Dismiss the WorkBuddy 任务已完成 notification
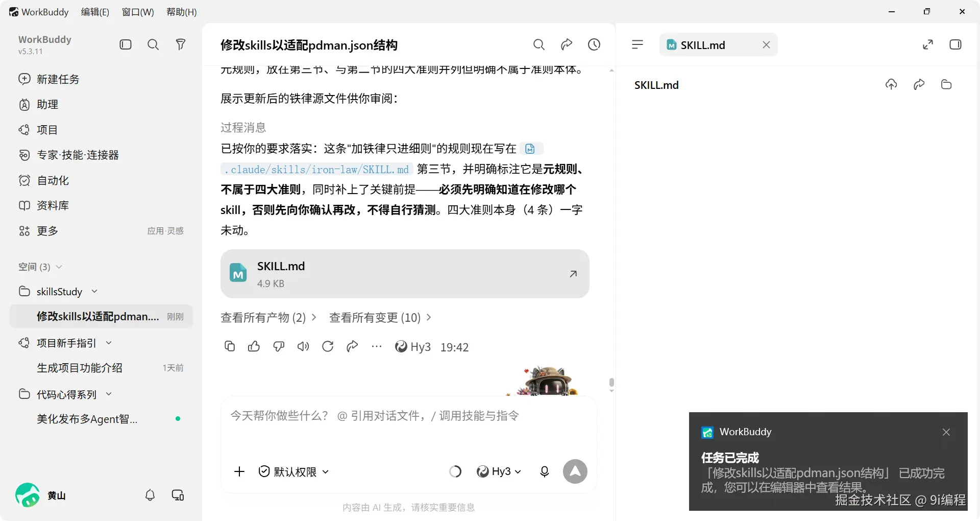Image resolution: width=980 pixels, height=521 pixels. 946,432
